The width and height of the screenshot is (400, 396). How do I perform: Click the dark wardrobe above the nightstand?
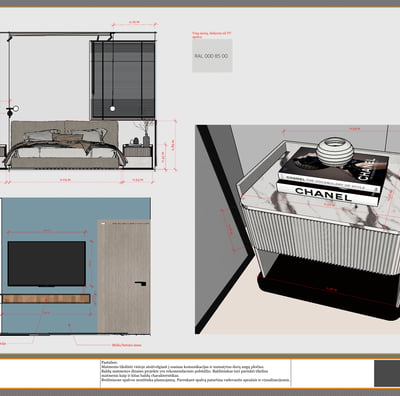pyautogui.click(x=123, y=80)
